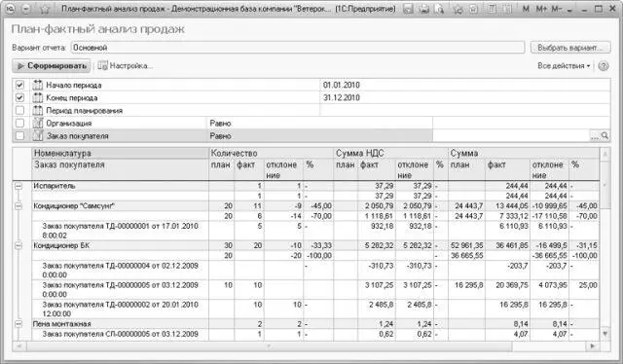This screenshot has width=623, height=364.
Task: Click the save icon in title bar
Action: [408, 9]
